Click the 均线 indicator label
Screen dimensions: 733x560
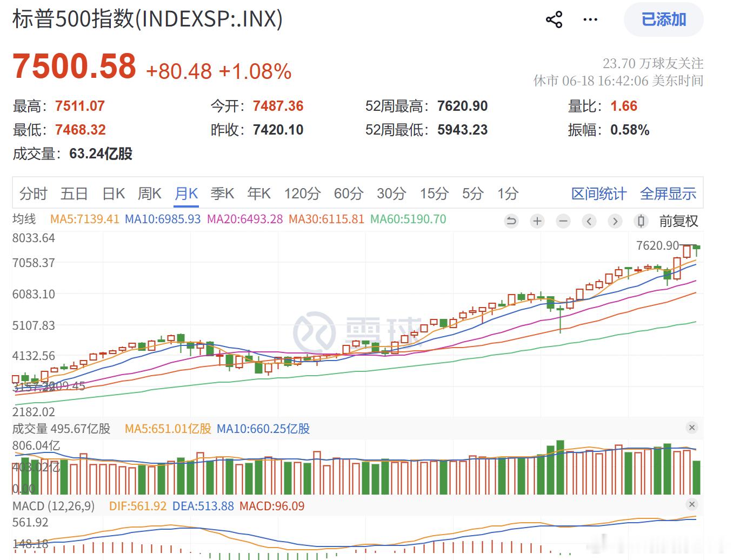[x=24, y=219]
